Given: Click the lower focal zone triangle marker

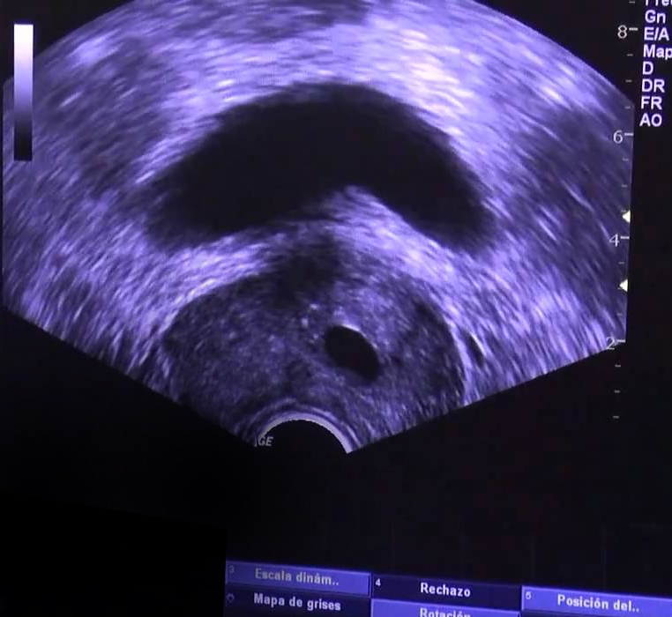Looking at the screenshot, I should pyautogui.click(x=627, y=286).
